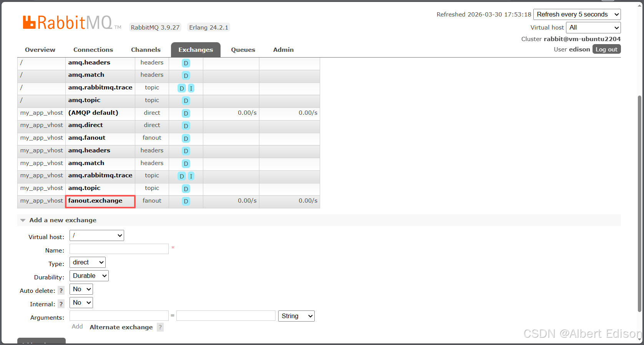Click the Erlang 24.2.1 version label
The width and height of the screenshot is (644, 345).
(209, 28)
